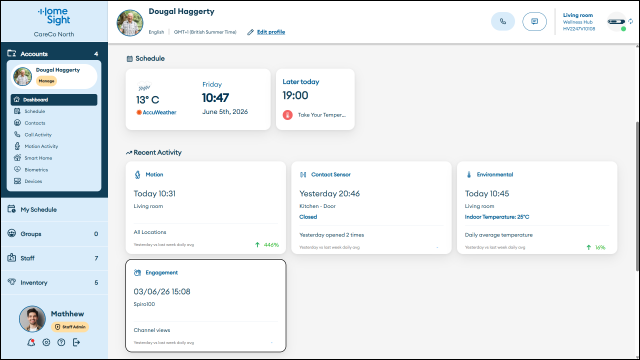This screenshot has width=640, height=360.
Task: Click the device refresh icon near Wellness Hub
Action: pos(631,21)
